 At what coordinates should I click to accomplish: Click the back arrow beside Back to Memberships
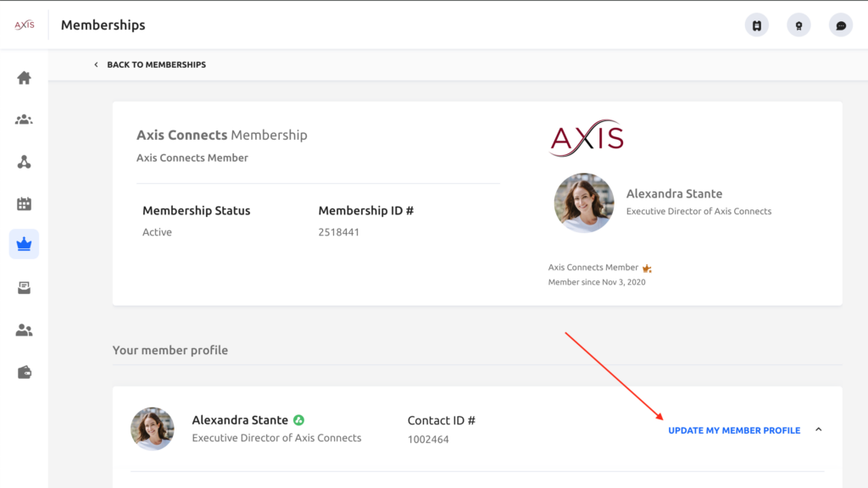coord(96,64)
